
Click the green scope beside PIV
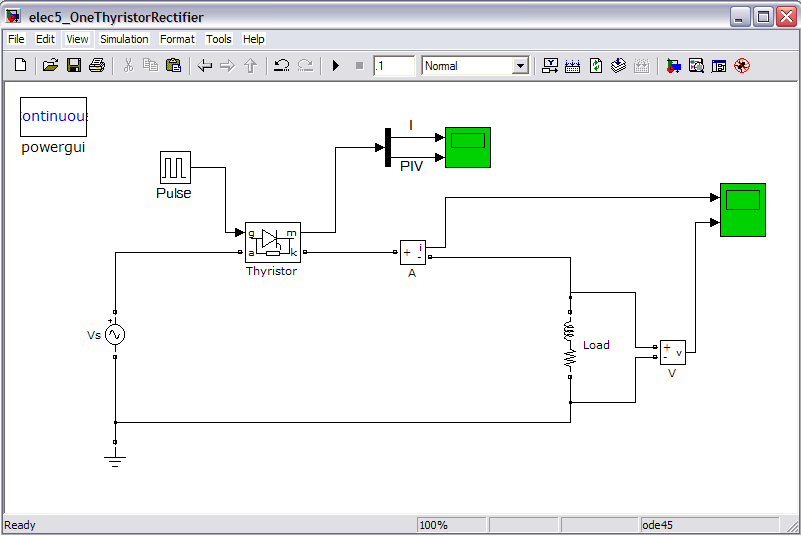pyautogui.click(x=467, y=147)
